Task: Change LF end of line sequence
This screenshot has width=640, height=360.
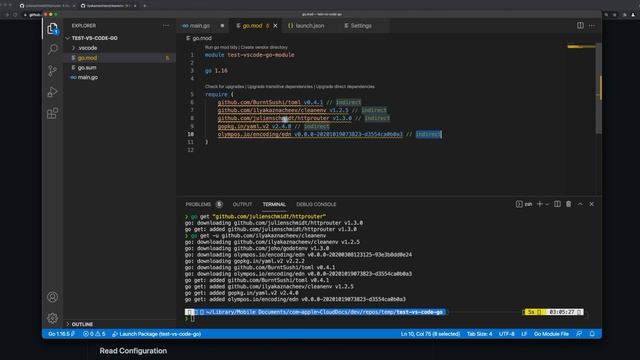Action: coord(524,334)
